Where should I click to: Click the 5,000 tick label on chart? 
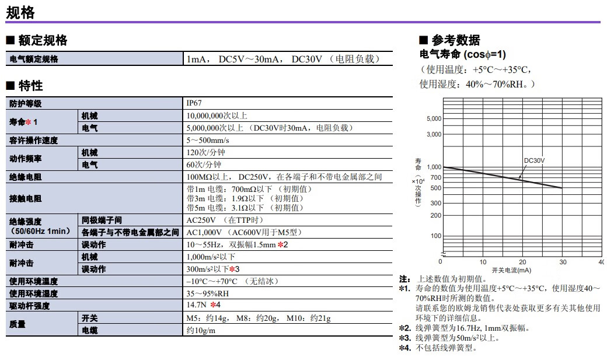[434, 119]
